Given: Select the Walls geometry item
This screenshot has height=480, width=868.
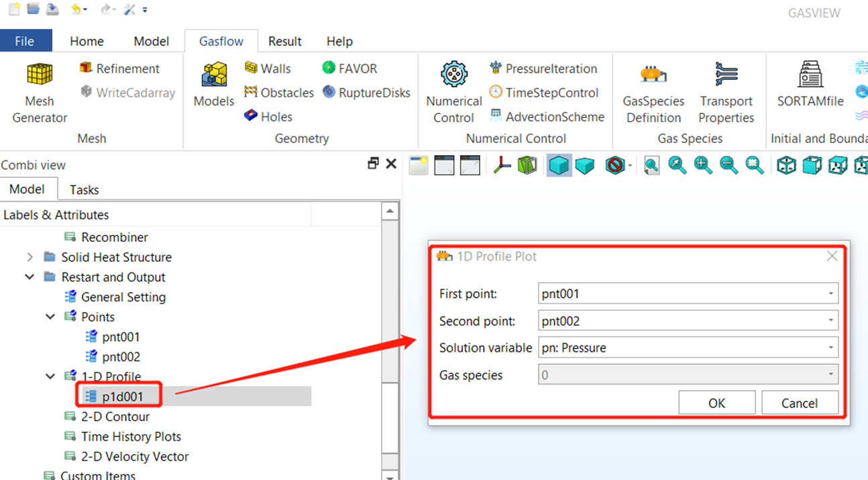Looking at the screenshot, I should [268, 68].
